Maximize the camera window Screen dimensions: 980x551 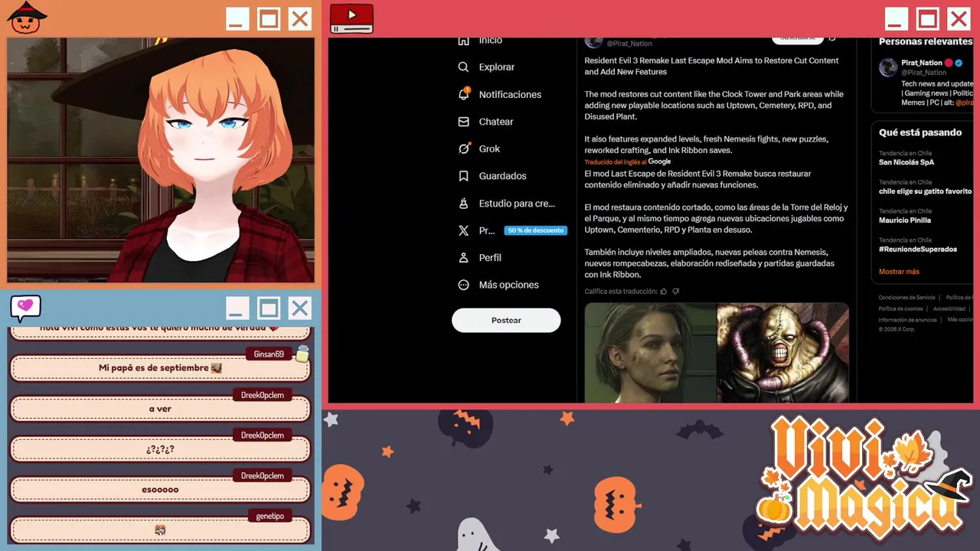(x=268, y=19)
